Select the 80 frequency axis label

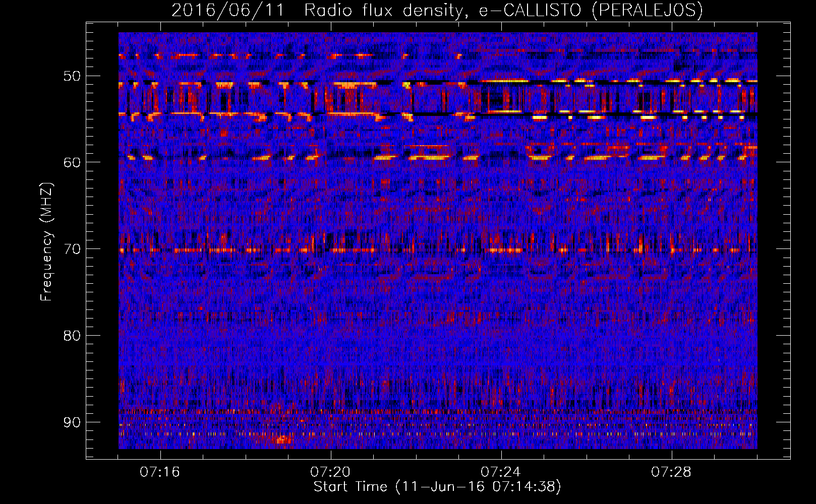72,336
